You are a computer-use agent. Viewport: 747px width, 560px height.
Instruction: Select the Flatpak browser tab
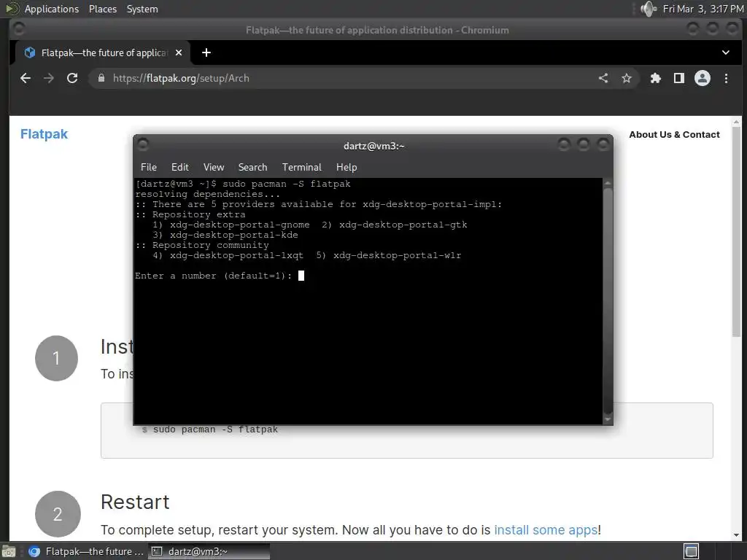point(102,52)
